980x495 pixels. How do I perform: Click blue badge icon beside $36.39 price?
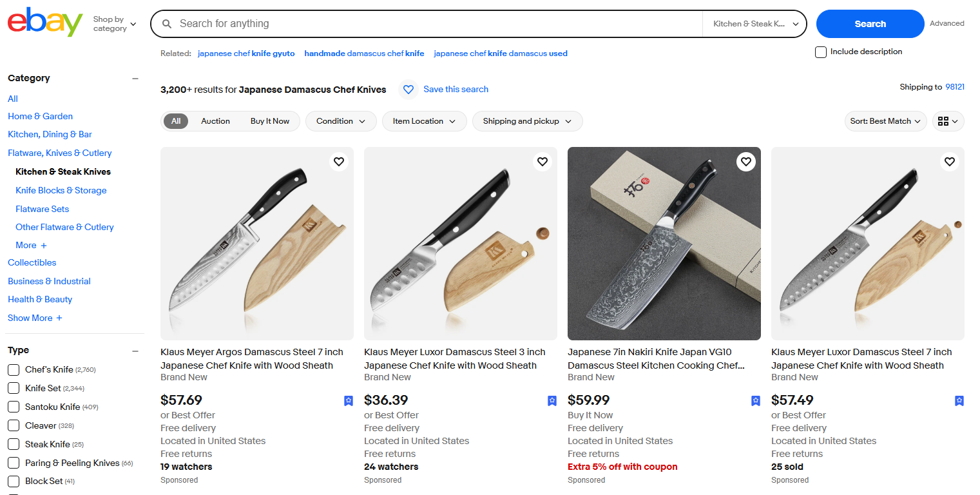click(552, 400)
